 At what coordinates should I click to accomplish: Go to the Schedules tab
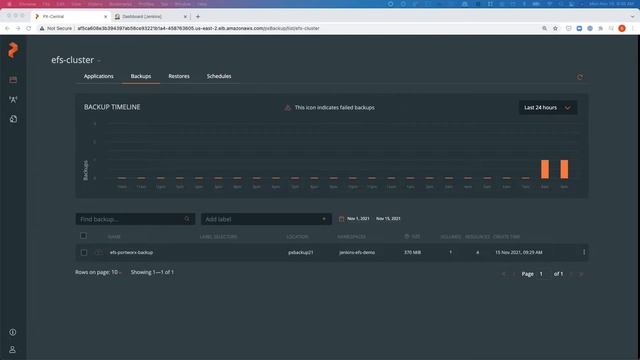219,76
